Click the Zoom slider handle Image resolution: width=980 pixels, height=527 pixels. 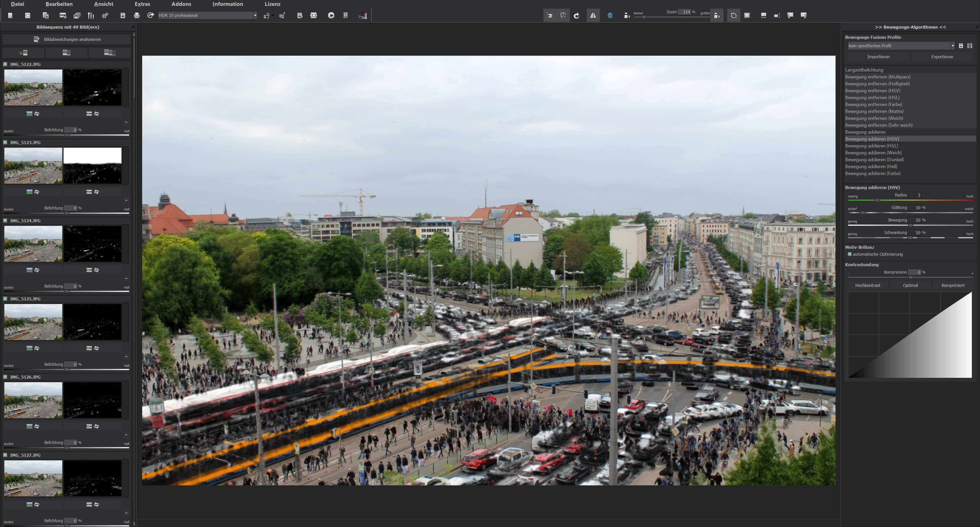point(644,17)
